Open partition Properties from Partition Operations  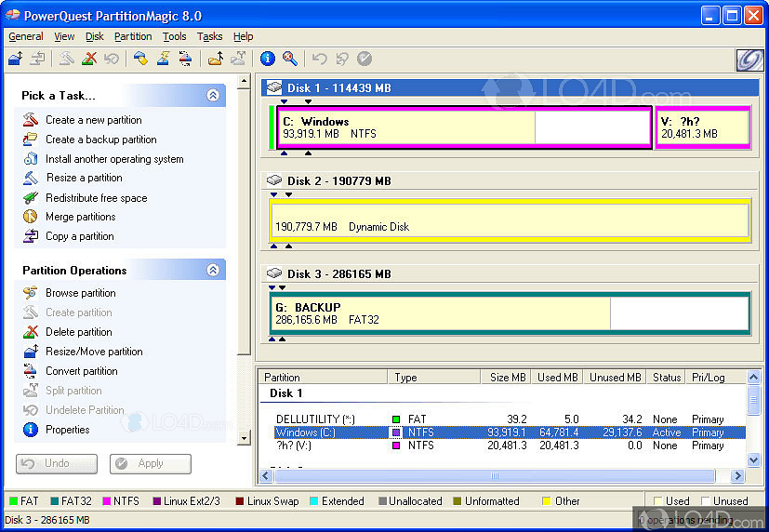68,430
